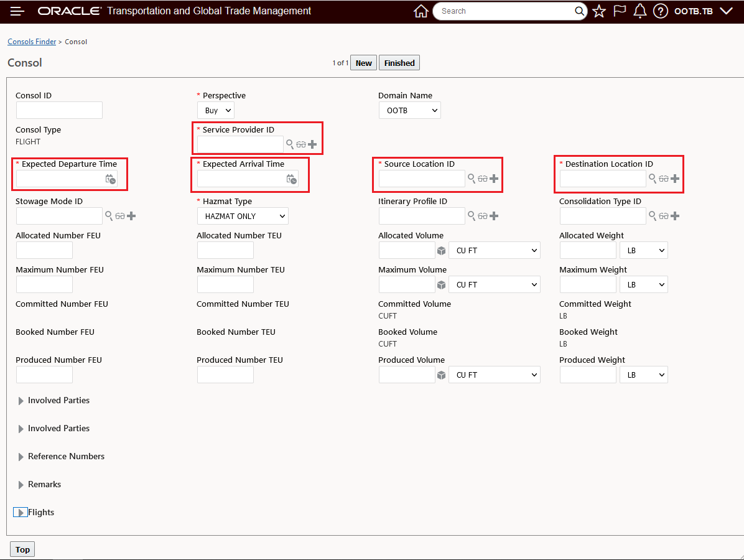744x560 pixels.
Task: Expand the Remarks section
Action: 21,485
